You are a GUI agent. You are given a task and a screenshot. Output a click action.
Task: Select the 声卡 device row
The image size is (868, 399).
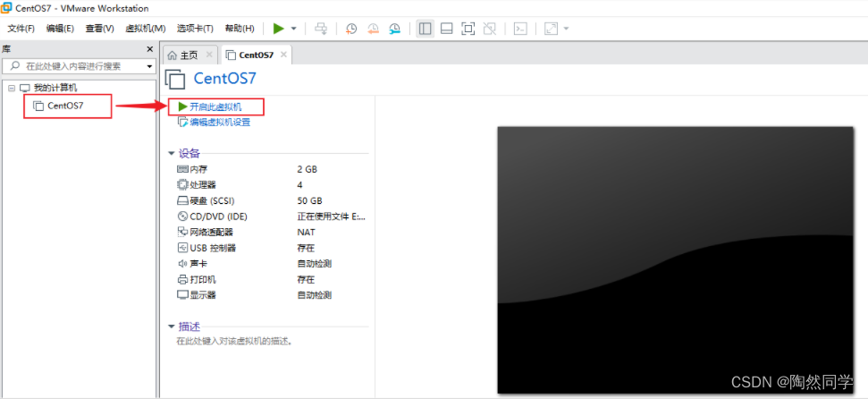(x=273, y=264)
